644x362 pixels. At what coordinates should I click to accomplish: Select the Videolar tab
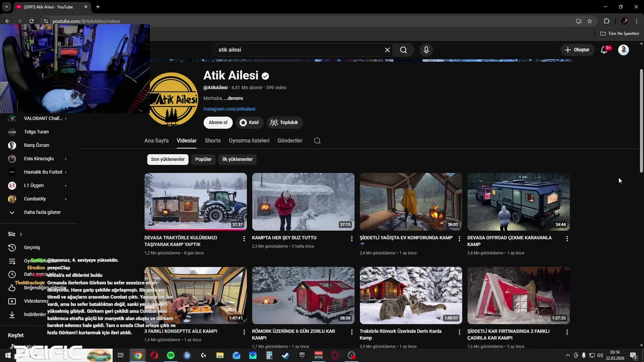[187, 141]
